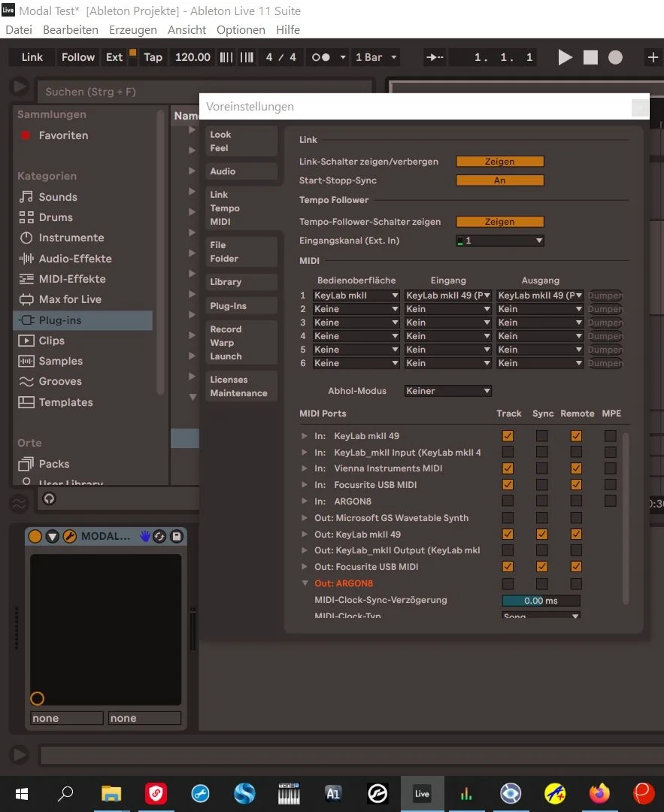Click the headphone preview icon in browser

click(50, 498)
